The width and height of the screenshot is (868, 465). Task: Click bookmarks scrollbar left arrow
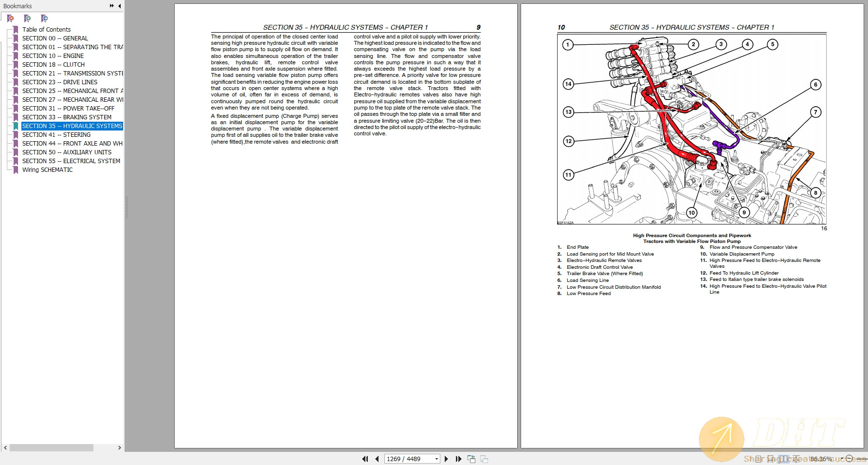click(5, 447)
